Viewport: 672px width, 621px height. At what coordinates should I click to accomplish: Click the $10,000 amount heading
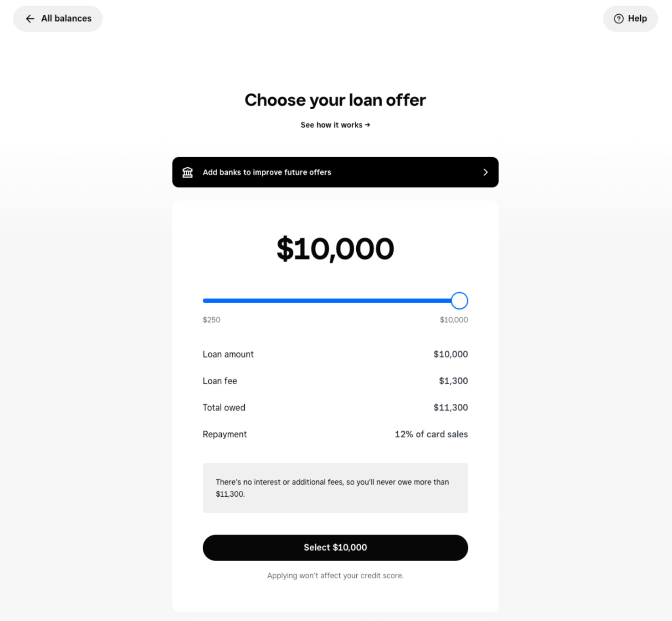pos(335,249)
